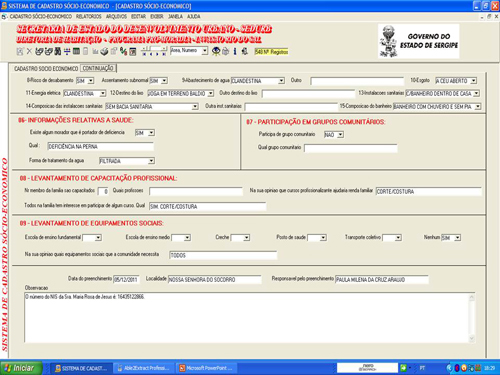Open the RELATORIOS menu
Viewport: 500px width, 375px height.
click(89, 16)
